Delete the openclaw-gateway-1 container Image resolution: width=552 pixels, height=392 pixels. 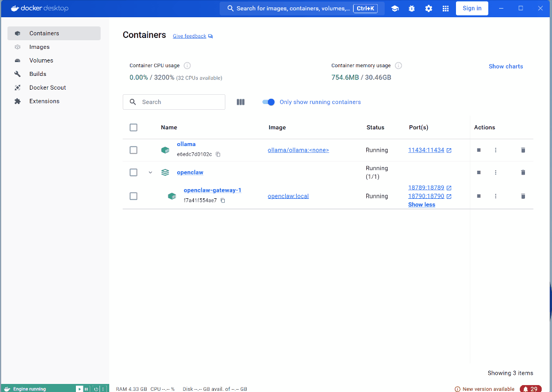pos(523,196)
